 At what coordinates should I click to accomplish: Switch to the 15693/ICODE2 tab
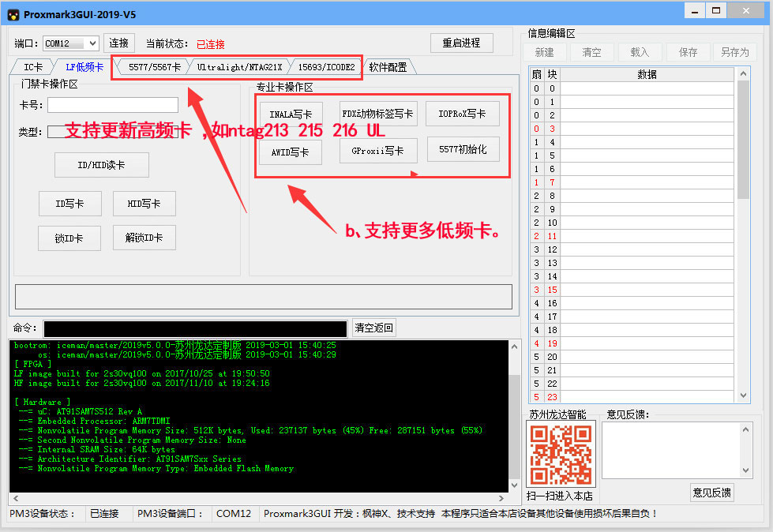(x=325, y=67)
